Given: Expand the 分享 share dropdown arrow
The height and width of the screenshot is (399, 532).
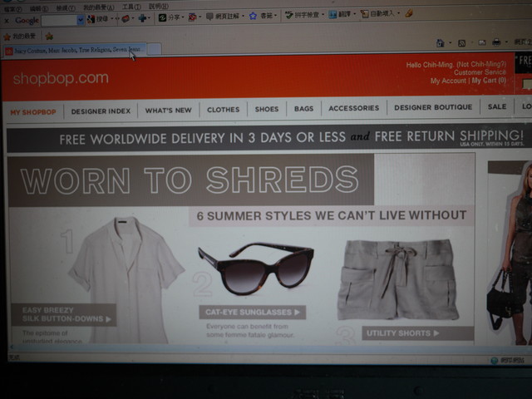Looking at the screenshot, I should coord(183,17).
